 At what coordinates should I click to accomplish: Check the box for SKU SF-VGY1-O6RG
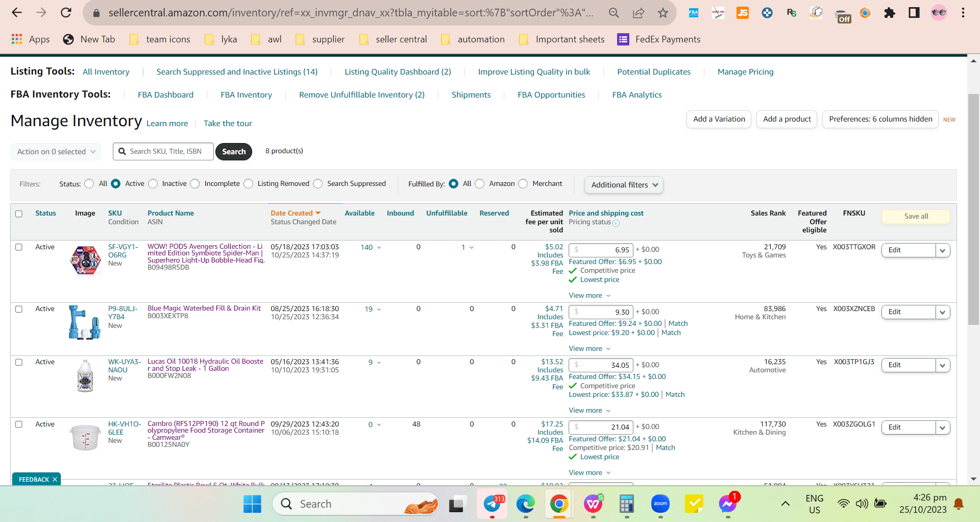19,247
